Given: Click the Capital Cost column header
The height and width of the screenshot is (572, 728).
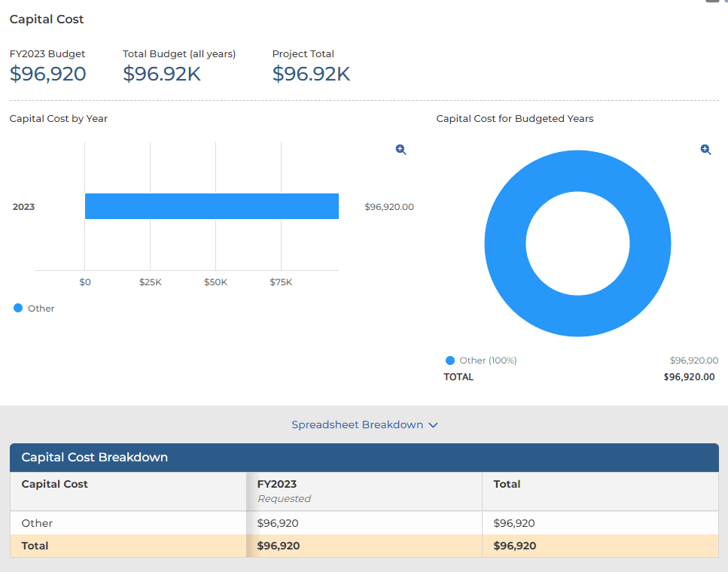Looking at the screenshot, I should (55, 484).
